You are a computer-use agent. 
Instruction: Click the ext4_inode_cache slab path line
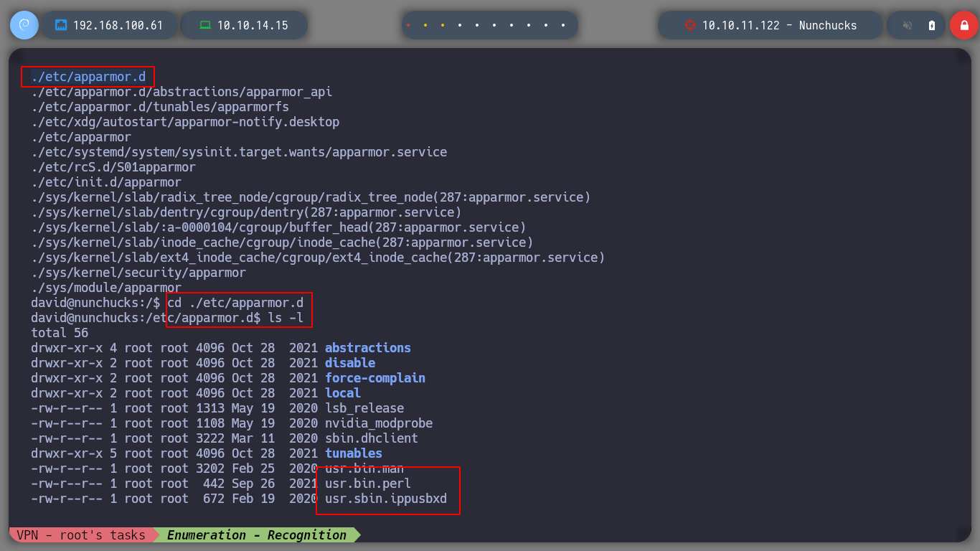(318, 258)
